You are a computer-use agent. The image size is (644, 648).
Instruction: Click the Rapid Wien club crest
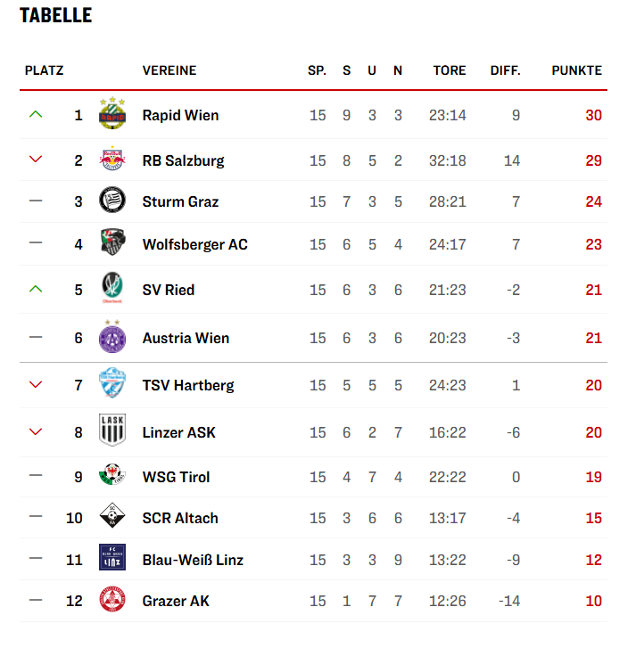pyautogui.click(x=111, y=115)
